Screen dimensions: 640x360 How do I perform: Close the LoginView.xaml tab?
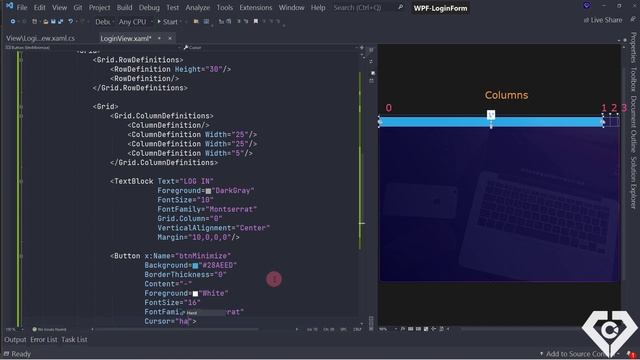[170, 38]
